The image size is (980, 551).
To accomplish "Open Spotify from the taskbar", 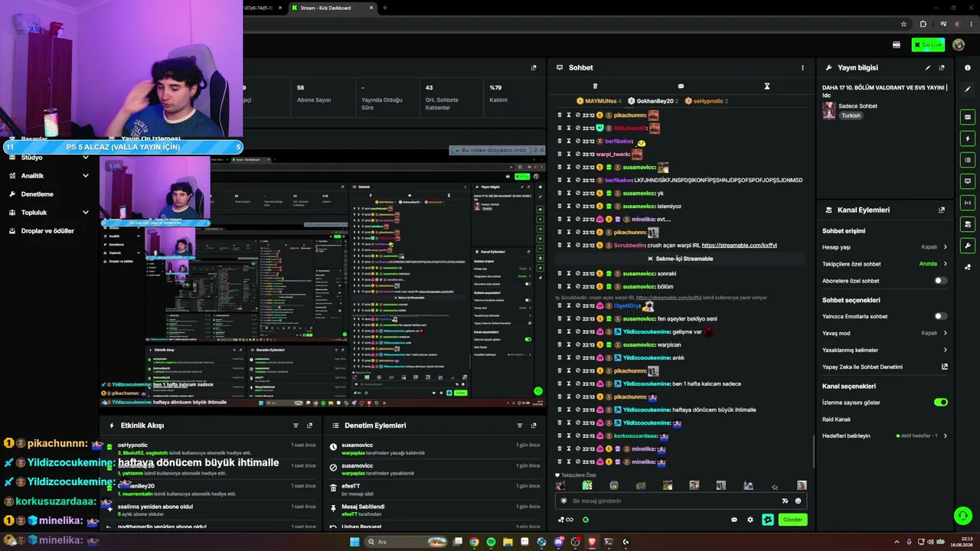I will (x=491, y=542).
